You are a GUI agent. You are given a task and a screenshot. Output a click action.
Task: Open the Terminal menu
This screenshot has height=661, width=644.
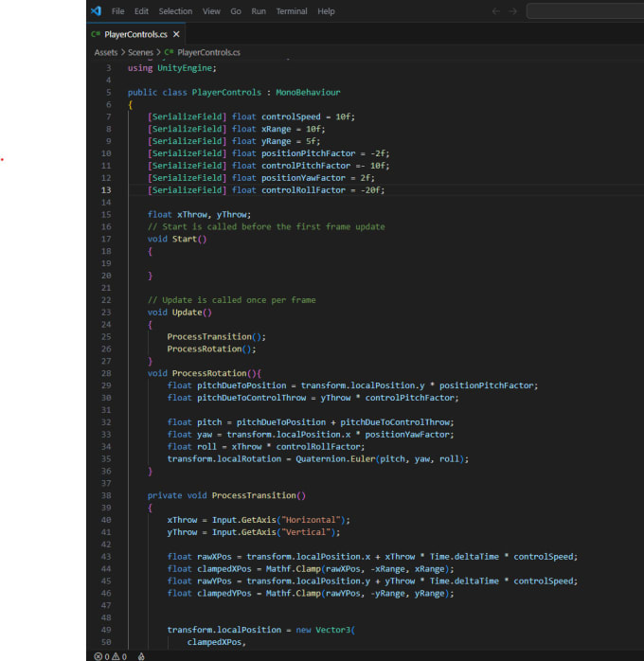point(292,11)
